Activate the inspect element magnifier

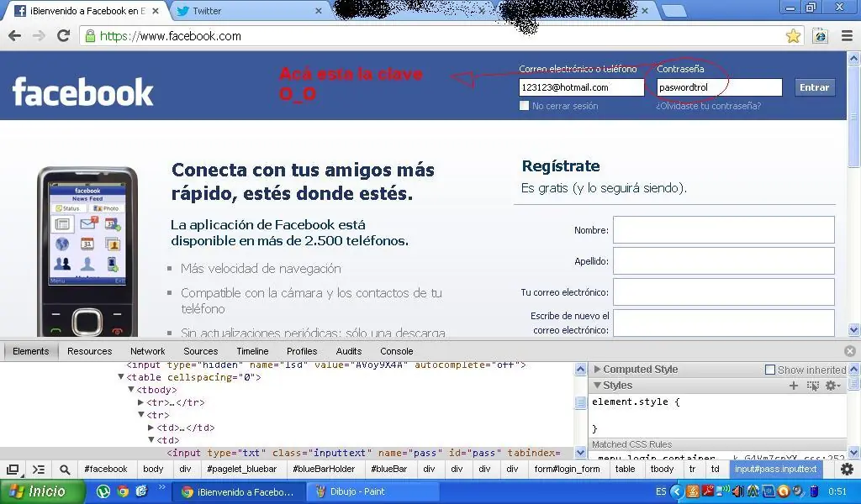tap(65, 470)
